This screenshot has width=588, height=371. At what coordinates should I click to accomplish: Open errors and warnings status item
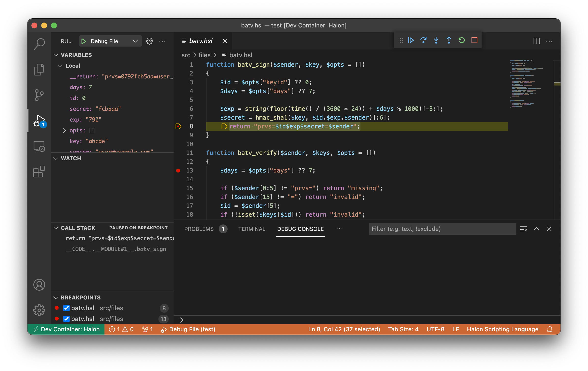(121, 329)
